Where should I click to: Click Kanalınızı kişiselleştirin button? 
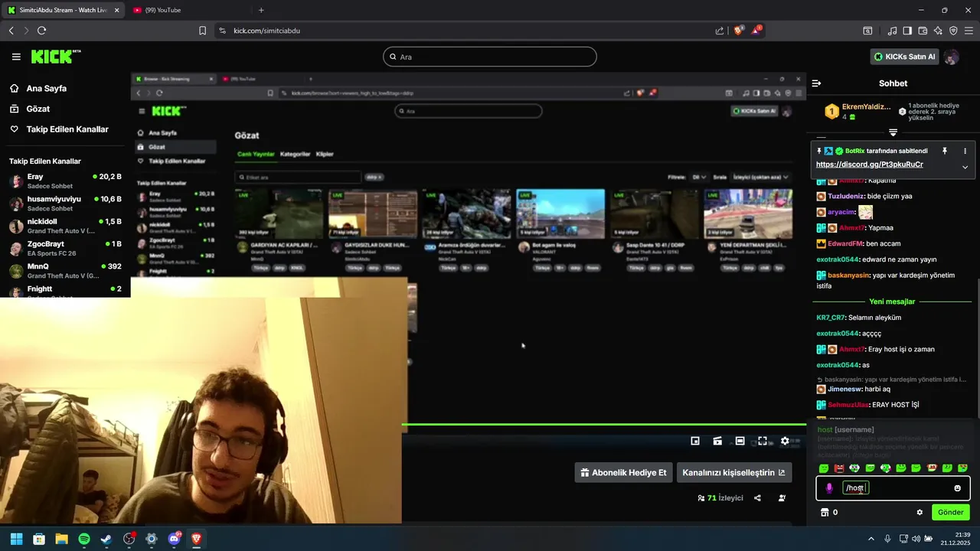(733, 472)
